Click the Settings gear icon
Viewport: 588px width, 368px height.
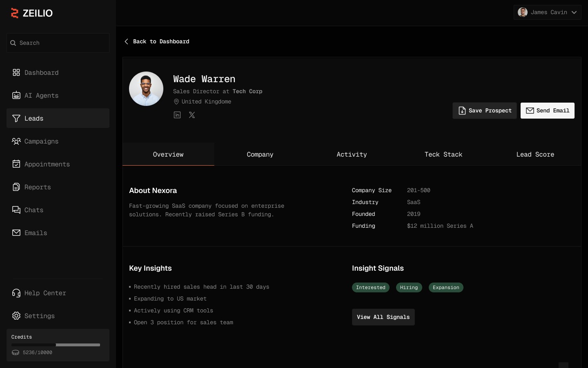[x=16, y=316]
